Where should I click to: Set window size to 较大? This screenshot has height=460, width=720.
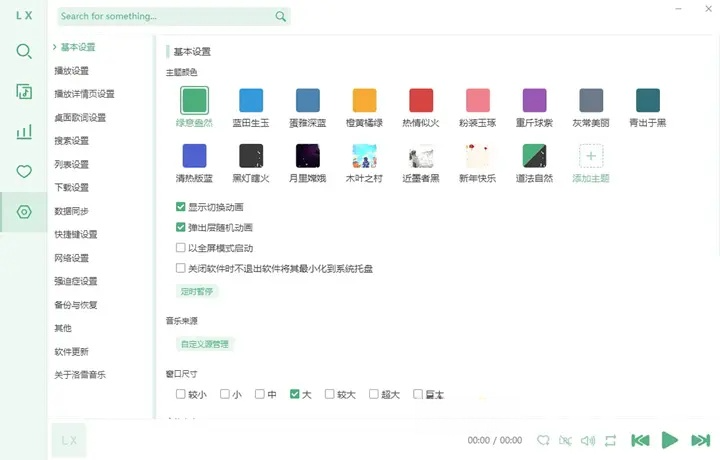[x=329, y=394]
